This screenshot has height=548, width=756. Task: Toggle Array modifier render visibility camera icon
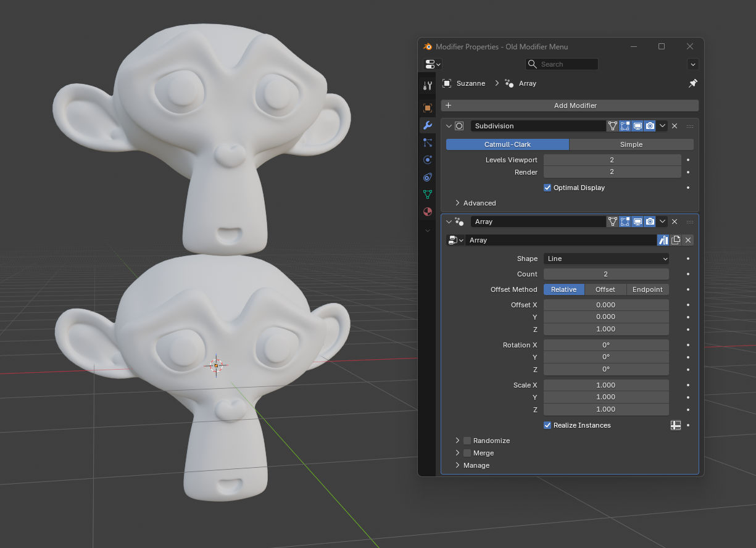[650, 222]
